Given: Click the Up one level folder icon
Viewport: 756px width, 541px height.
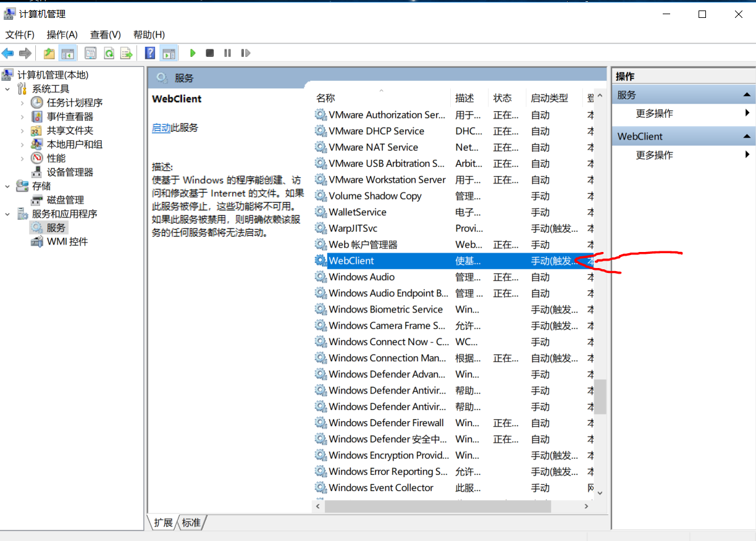Looking at the screenshot, I should click(49, 54).
